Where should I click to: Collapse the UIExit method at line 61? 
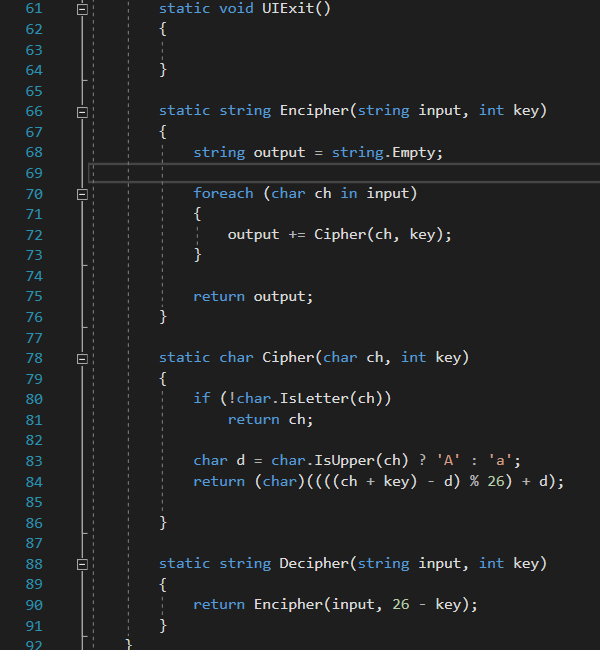click(83, 9)
